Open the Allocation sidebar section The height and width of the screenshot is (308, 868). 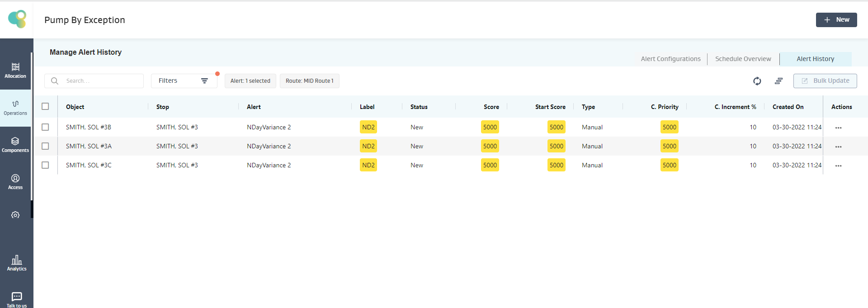pyautogui.click(x=15, y=71)
